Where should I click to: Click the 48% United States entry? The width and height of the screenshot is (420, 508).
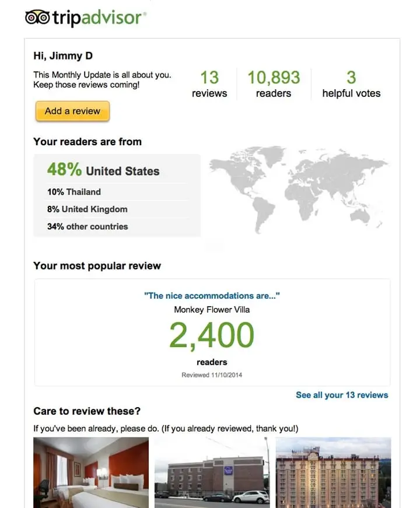click(104, 170)
